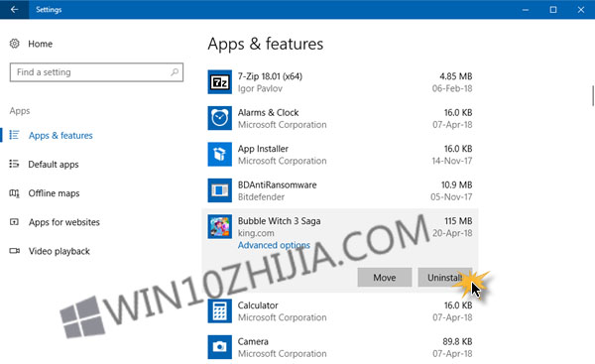Switch to Default apps page

click(x=54, y=165)
